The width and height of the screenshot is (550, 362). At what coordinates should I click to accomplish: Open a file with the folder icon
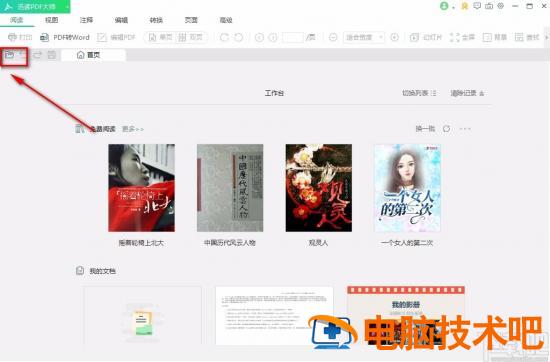click(x=9, y=55)
